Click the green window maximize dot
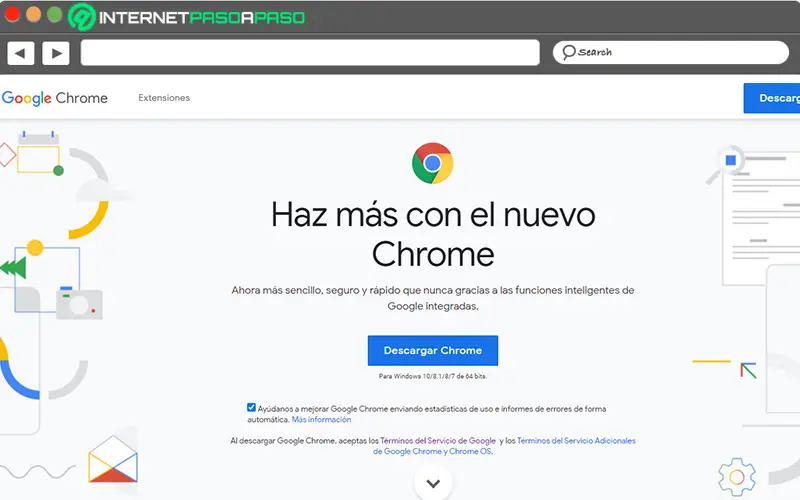Image resolution: width=800 pixels, height=500 pixels. coord(55,14)
